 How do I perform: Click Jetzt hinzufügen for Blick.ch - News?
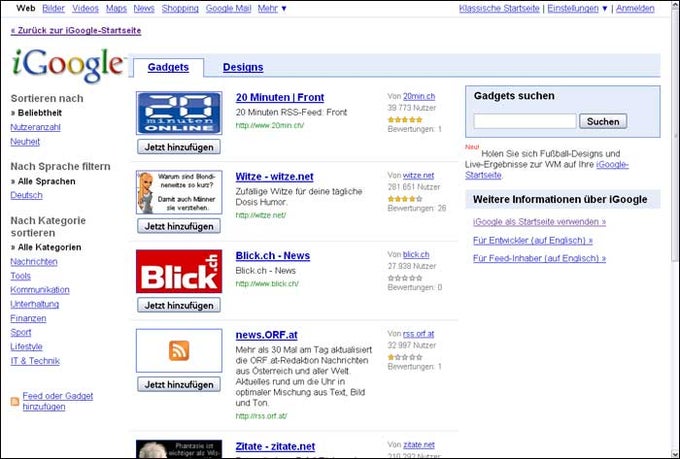tap(179, 305)
